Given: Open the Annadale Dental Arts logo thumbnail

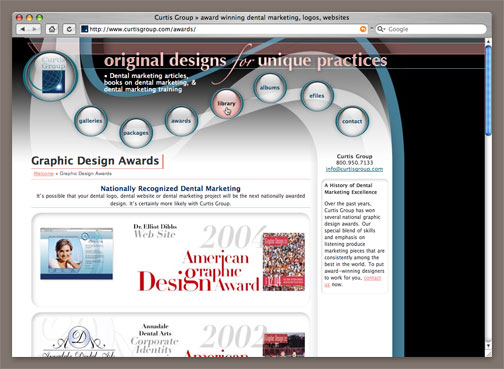Looking at the screenshot, I should [79, 340].
